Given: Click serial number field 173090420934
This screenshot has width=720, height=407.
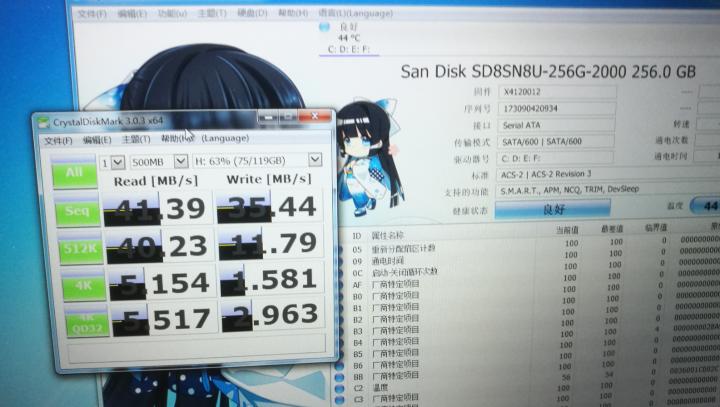Looking at the screenshot, I should click(x=557, y=108).
